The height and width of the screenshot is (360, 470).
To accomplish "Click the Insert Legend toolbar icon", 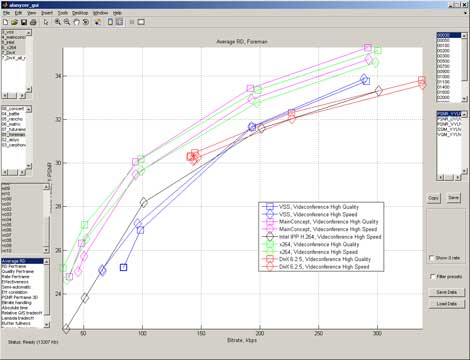I will 119,22.
